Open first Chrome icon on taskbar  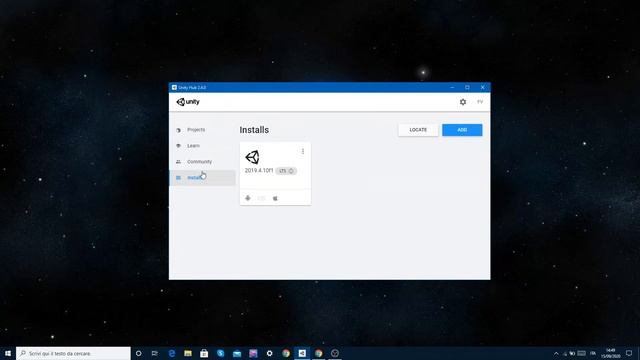coord(286,353)
